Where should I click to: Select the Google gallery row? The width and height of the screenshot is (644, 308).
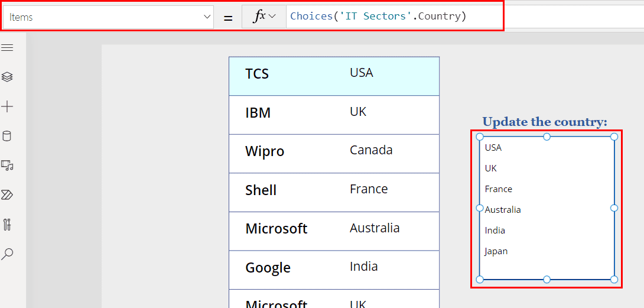coord(334,270)
